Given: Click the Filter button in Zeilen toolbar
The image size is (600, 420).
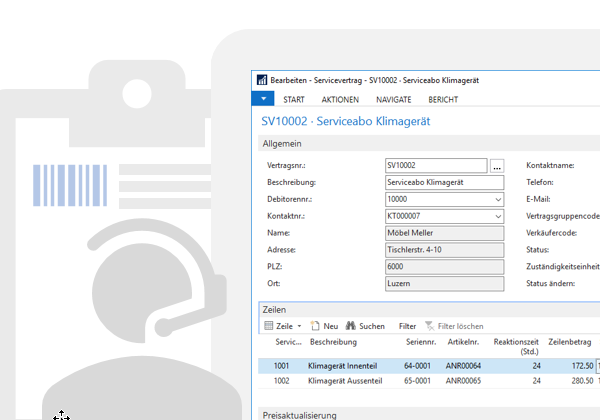Looking at the screenshot, I should (407, 326).
